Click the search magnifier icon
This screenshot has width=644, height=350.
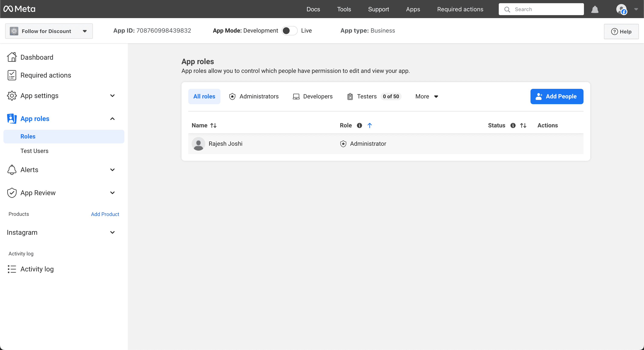[x=507, y=10]
